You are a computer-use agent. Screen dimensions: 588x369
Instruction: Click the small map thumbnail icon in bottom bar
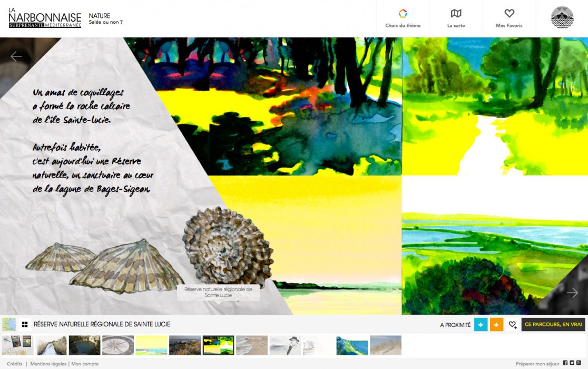point(9,324)
